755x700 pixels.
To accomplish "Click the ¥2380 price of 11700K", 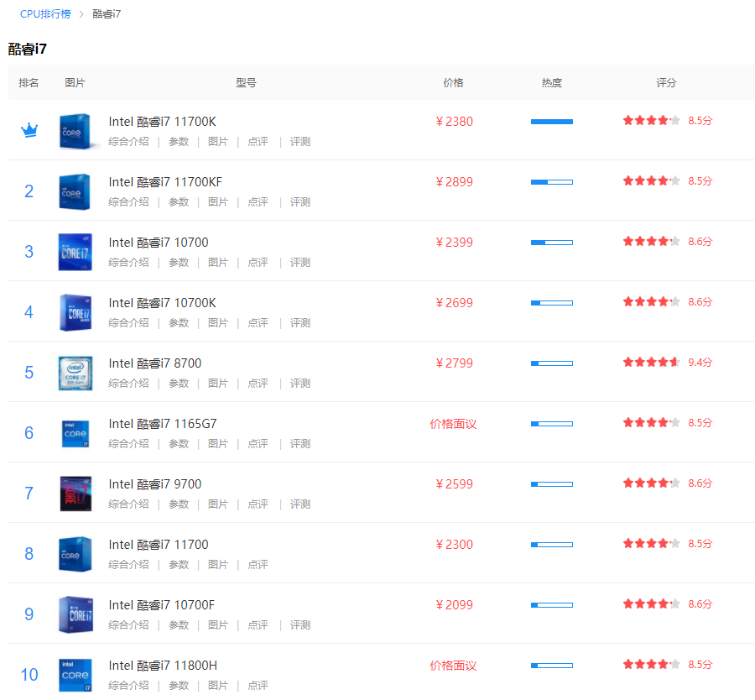I will [454, 122].
